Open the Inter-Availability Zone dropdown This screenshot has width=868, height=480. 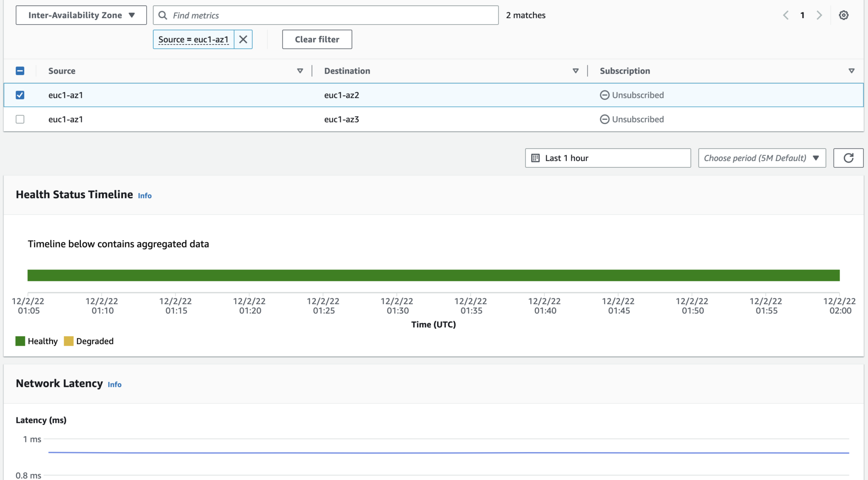coord(81,15)
